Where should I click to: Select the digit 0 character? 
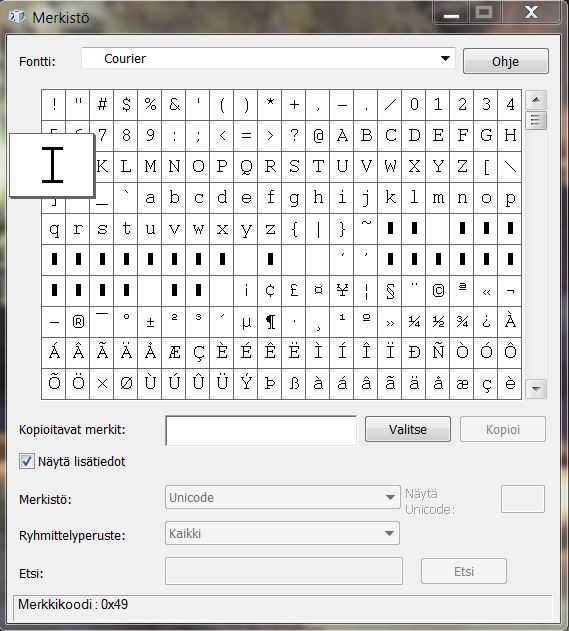pos(414,105)
